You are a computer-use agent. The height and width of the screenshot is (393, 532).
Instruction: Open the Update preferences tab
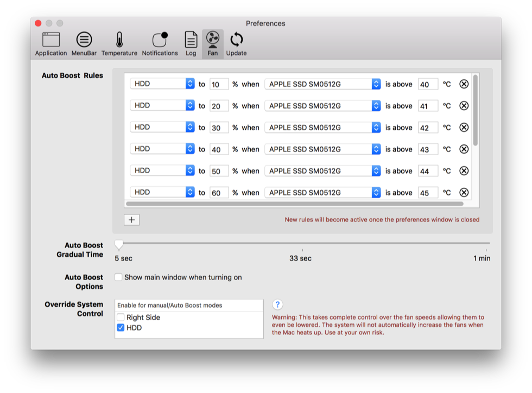pyautogui.click(x=237, y=44)
